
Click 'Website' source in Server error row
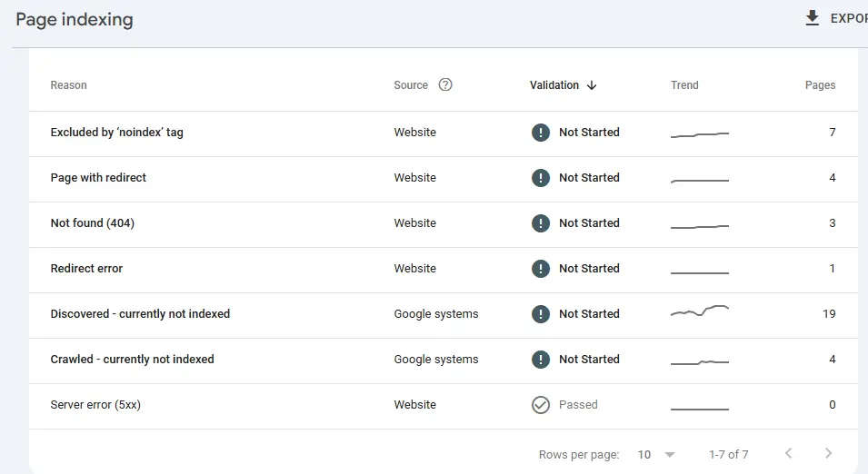coord(414,404)
